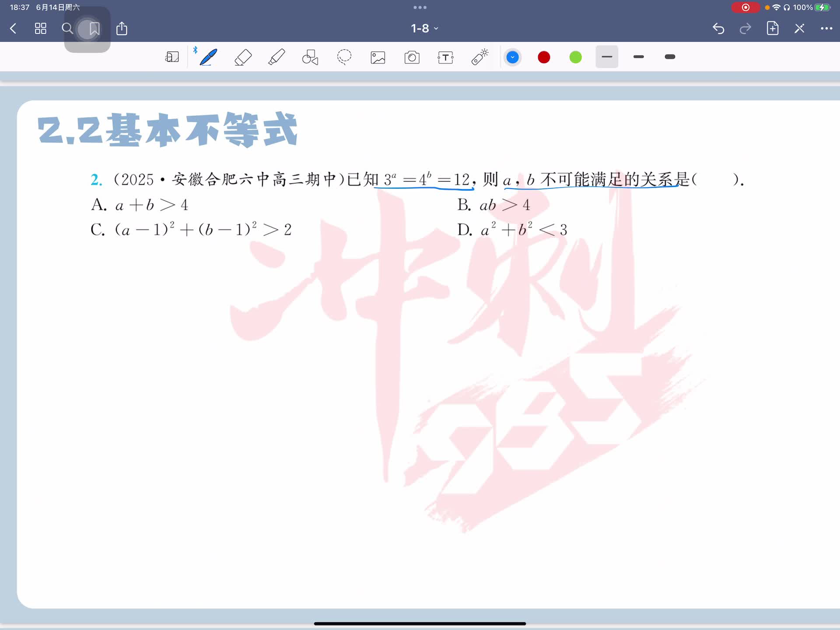
Task: Open the more options ellipsis menu
Action: pyautogui.click(x=826, y=28)
